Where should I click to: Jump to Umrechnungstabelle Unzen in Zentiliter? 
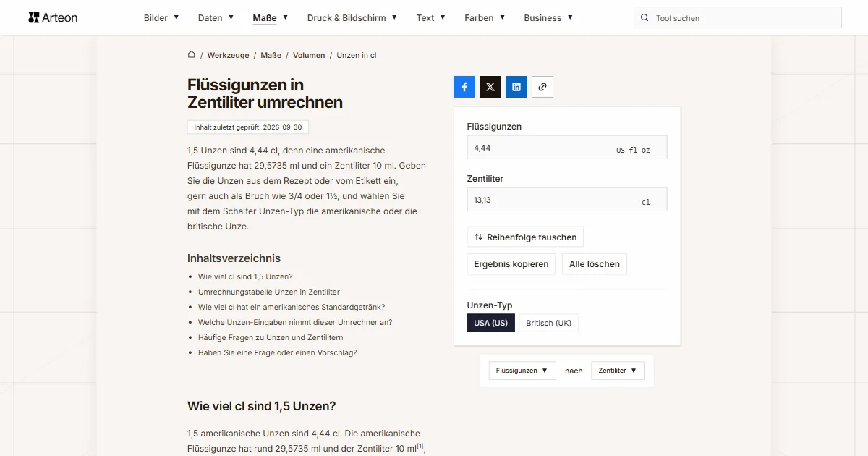tap(269, 292)
